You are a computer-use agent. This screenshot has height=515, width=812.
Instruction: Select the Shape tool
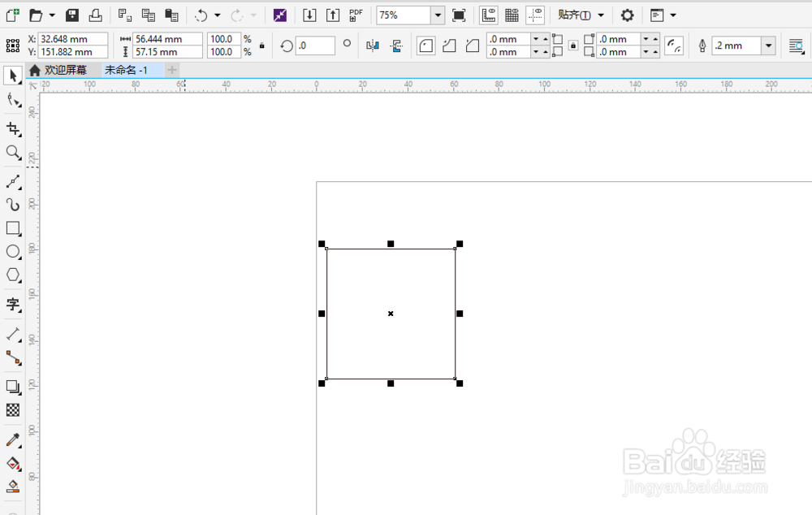[x=13, y=100]
